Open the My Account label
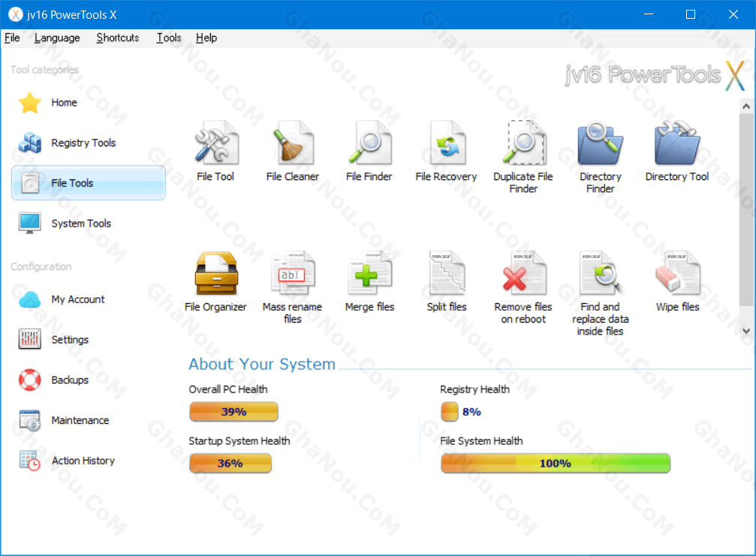The image size is (756, 556). click(x=77, y=299)
